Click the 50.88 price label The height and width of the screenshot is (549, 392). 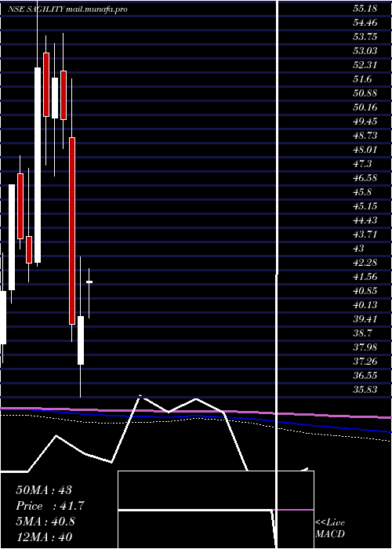coord(365,93)
